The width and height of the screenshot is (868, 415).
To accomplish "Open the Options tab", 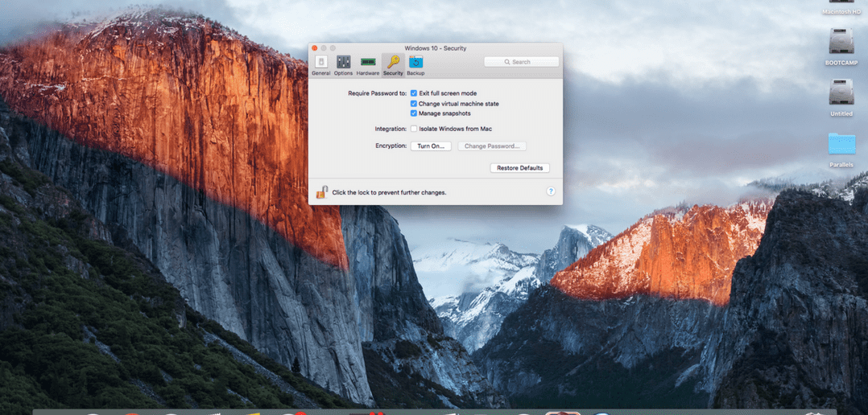I will [x=343, y=65].
